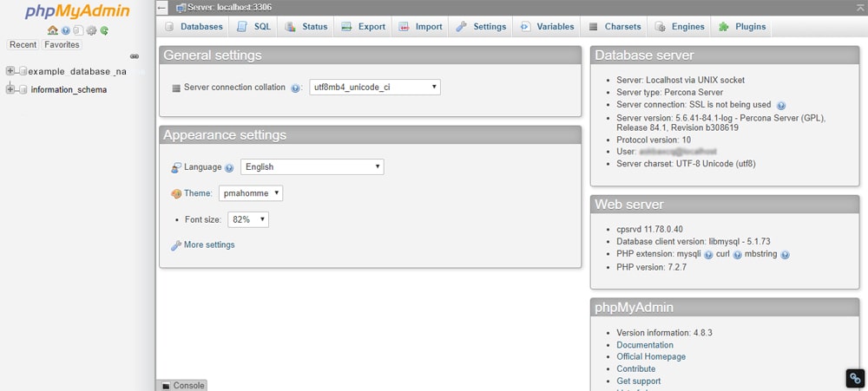868x391 pixels.
Task: Expand the example_database tree node
Action: coord(10,71)
